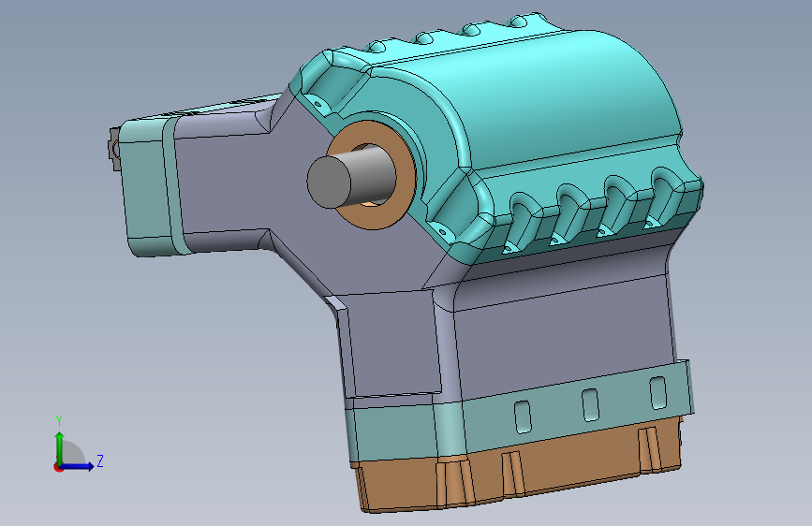Screen dimensions: 812x526
Task: Click the blue Z axis arrow of the triad
Action: pyautogui.click(x=79, y=466)
